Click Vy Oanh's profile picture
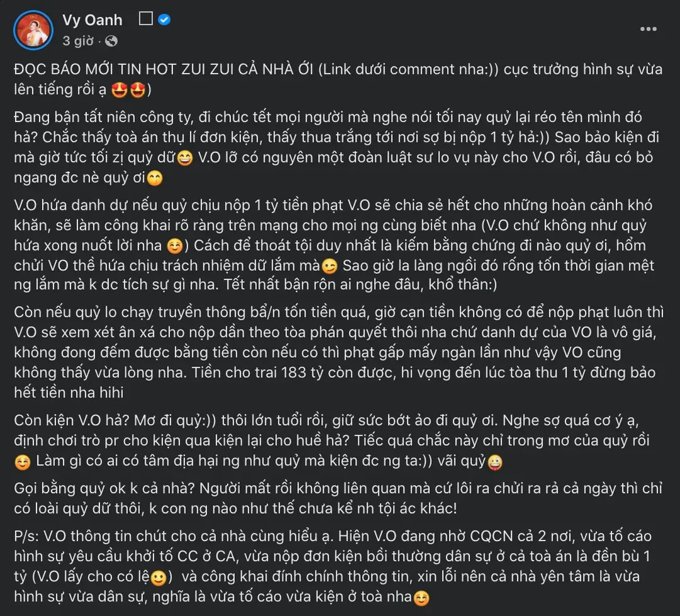680x616 pixels. tap(33, 30)
